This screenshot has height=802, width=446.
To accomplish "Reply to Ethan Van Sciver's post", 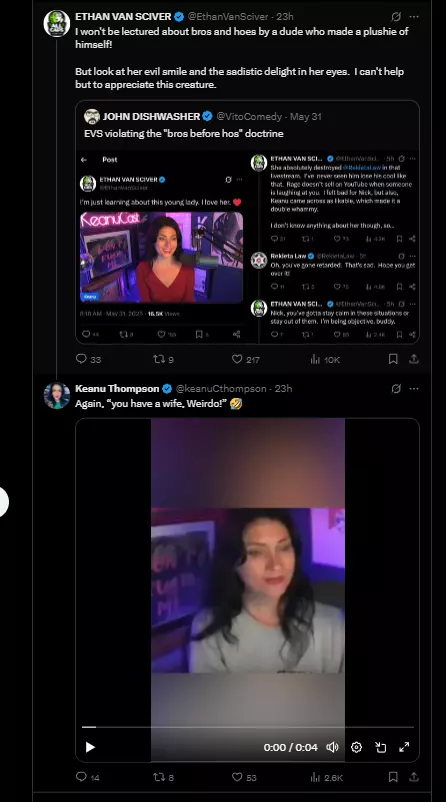I will [88, 359].
